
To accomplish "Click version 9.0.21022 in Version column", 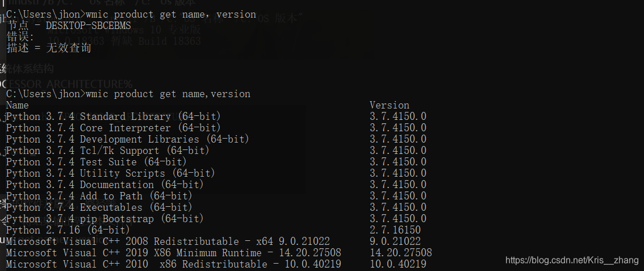I will point(395,241).
